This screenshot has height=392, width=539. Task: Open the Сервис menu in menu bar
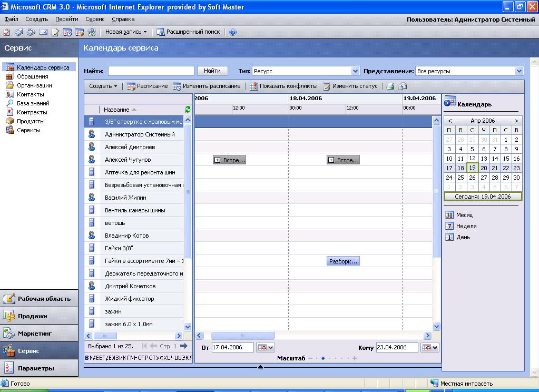tap(95, 19)
